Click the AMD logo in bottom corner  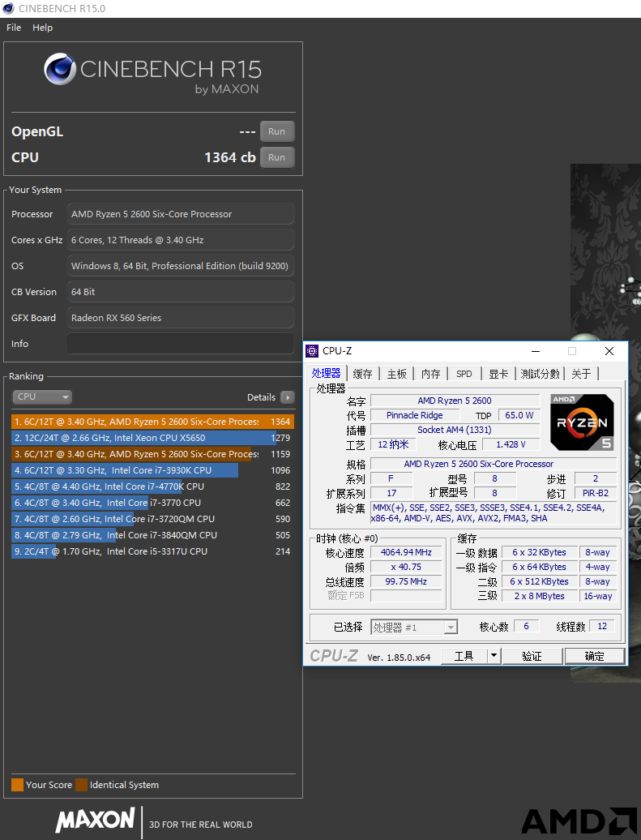tap(579, 821)
